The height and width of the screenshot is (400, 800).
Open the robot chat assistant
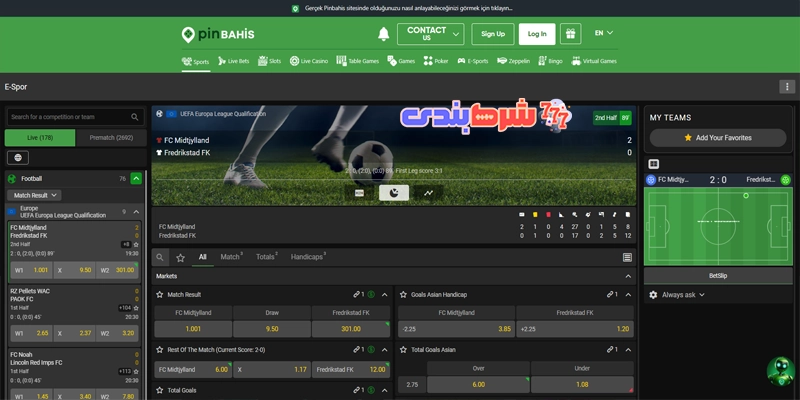[x=781, y=371]
